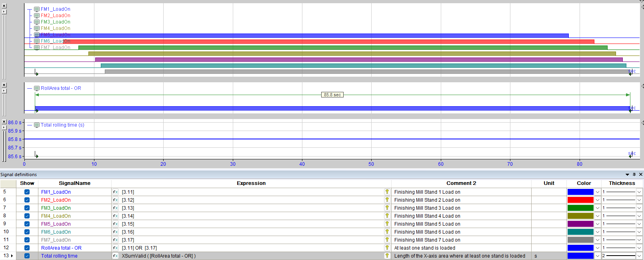Click the olive color swatch for FM4_LoadOn
644x260 pixels.
point(580,216)
